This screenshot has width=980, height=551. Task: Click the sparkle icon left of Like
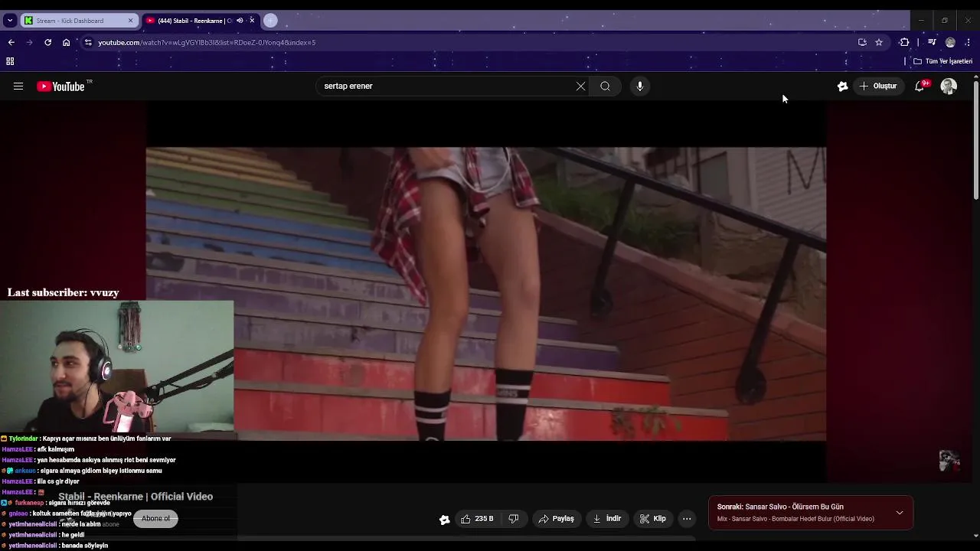[444, 520]
